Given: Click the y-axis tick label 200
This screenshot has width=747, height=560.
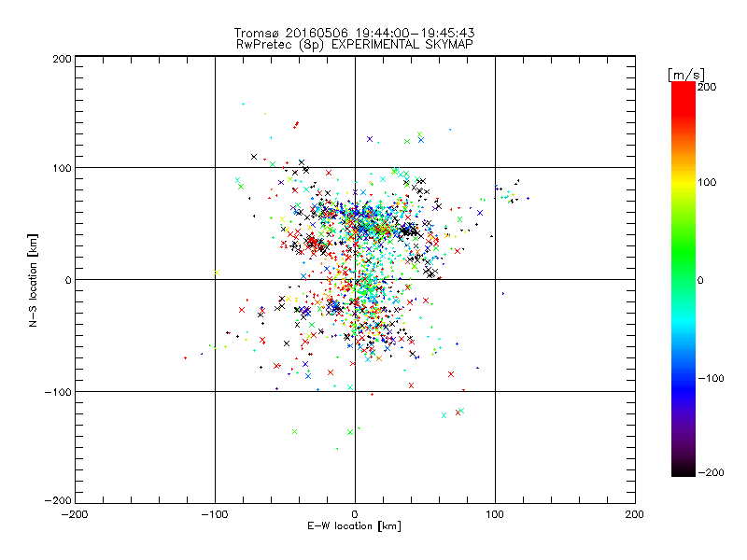Looking at the screenshot, I should pyautogui.click(x=62, y=59).
